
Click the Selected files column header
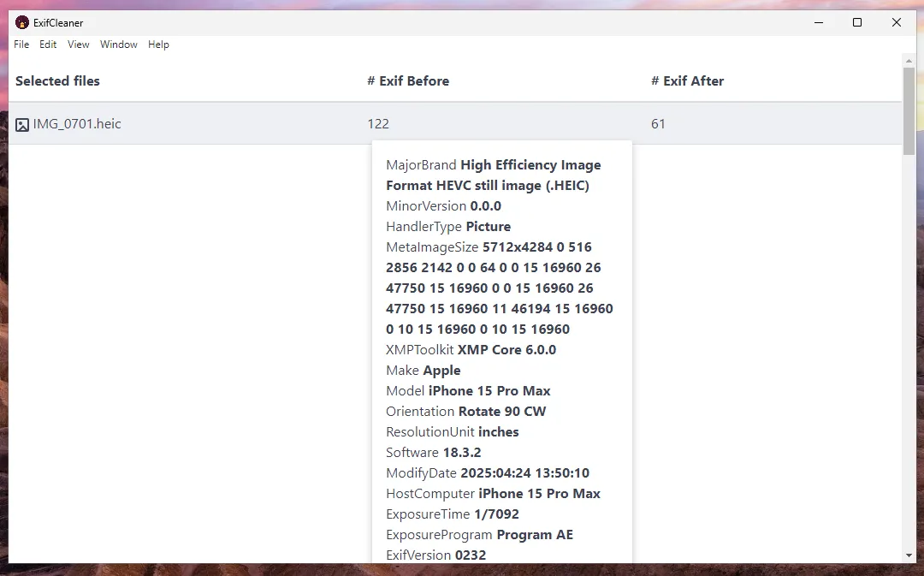[58, 80]
